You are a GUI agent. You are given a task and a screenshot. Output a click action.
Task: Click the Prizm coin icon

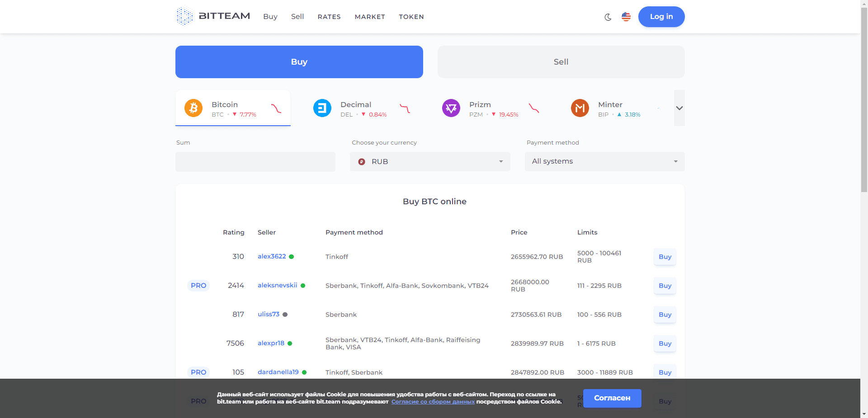coord(451,108)
